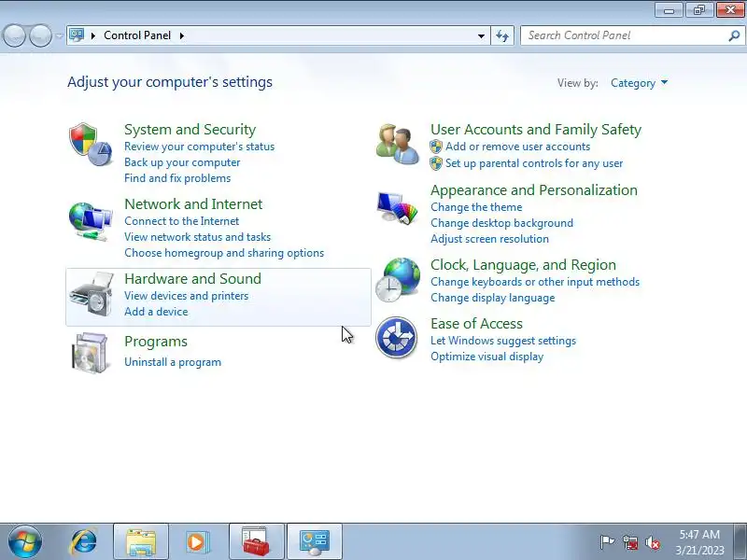Screen dimensions: 747x560
Task: Click the Network and Internet globe icon
Action: tap(91, 222)
